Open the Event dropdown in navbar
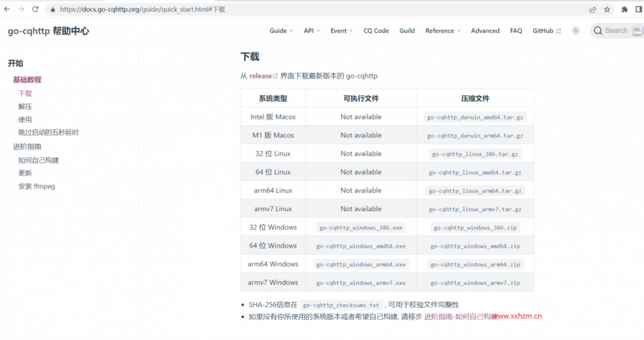The image size is (644, 340). [x=341, y=31]
